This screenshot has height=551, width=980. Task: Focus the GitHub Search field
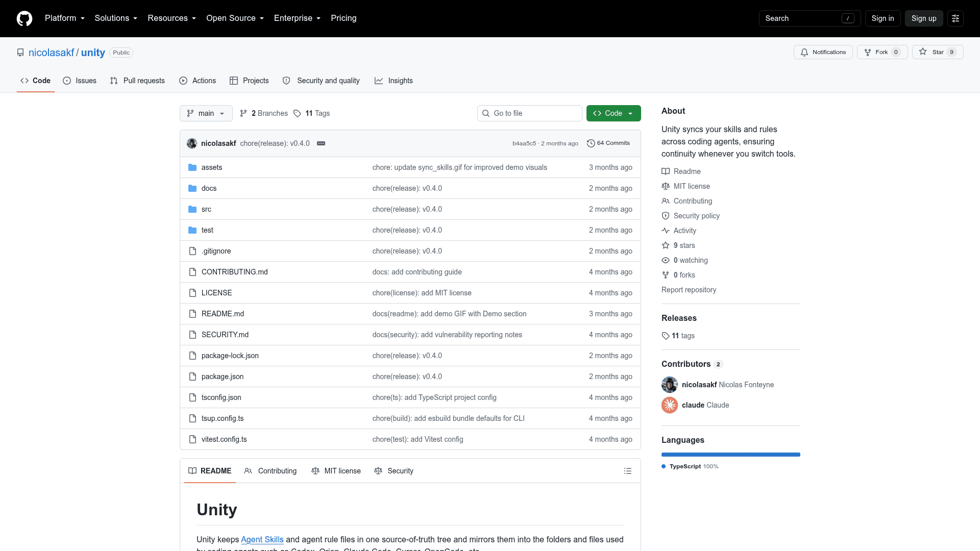tap(810, 18)
